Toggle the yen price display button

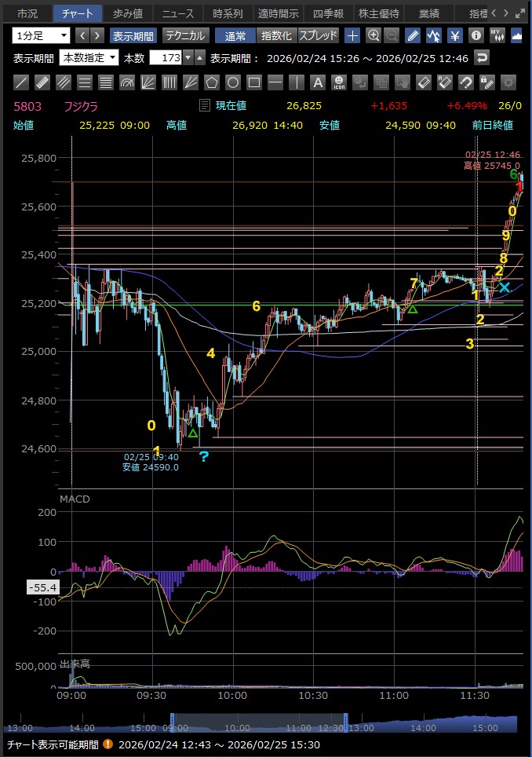[454, 35]
